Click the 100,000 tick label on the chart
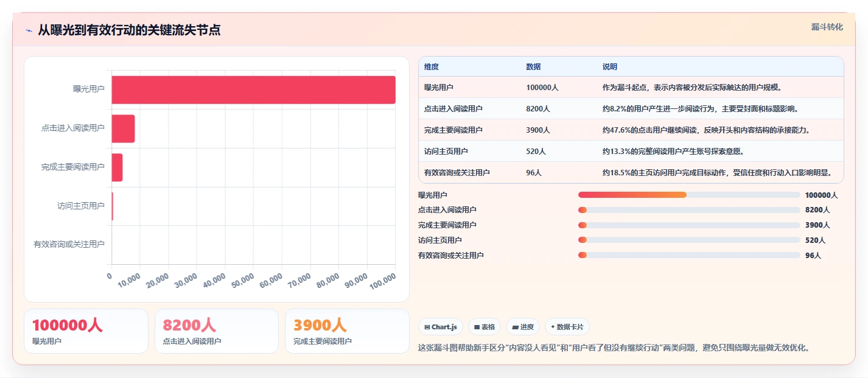This screenshot has height=378, width=868. click(382, 282)
